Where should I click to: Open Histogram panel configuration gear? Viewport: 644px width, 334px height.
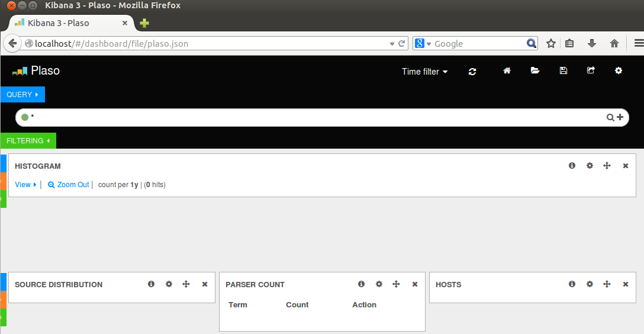(590, 166)
